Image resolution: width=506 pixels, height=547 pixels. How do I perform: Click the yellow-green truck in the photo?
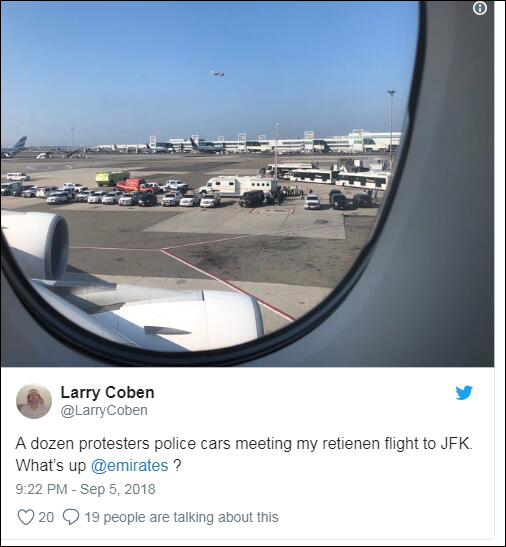(112, 178)
